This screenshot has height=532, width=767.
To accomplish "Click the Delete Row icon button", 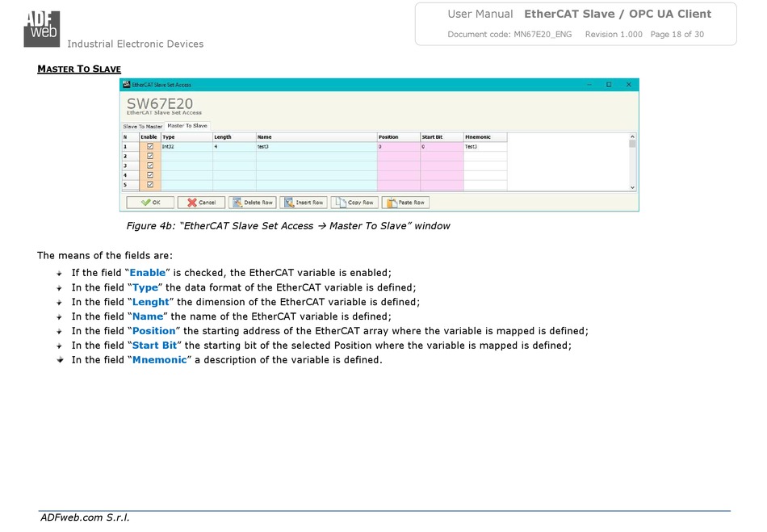I will pos(253,203).
